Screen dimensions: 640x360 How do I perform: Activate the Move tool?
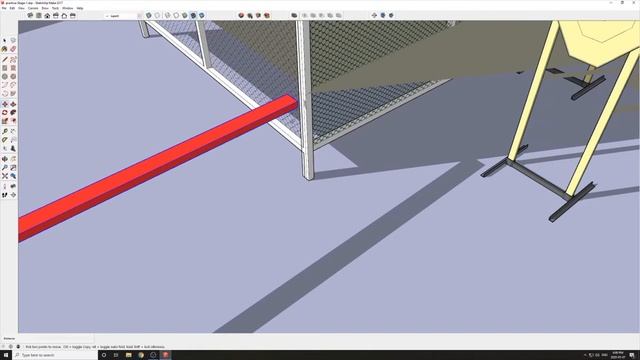[4, 104]
